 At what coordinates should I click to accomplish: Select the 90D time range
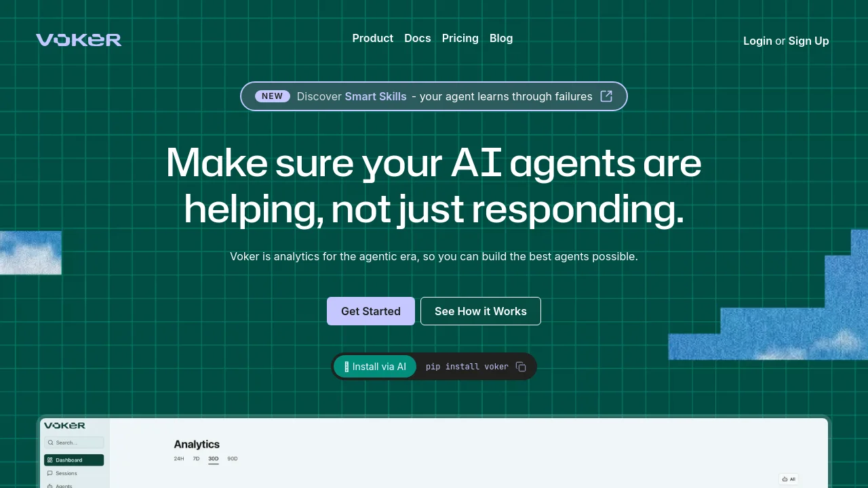click(x=233, y=459)
